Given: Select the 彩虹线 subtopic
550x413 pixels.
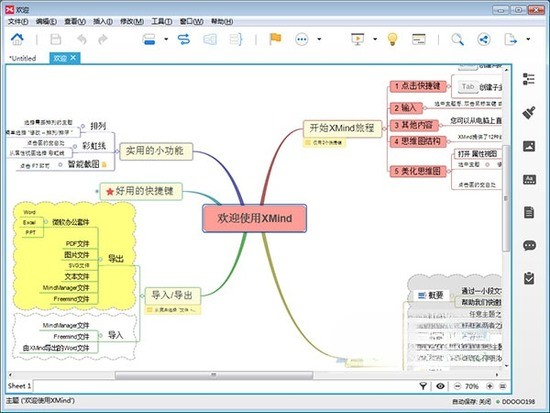Looking at the screenshot, I should (94, 146).
